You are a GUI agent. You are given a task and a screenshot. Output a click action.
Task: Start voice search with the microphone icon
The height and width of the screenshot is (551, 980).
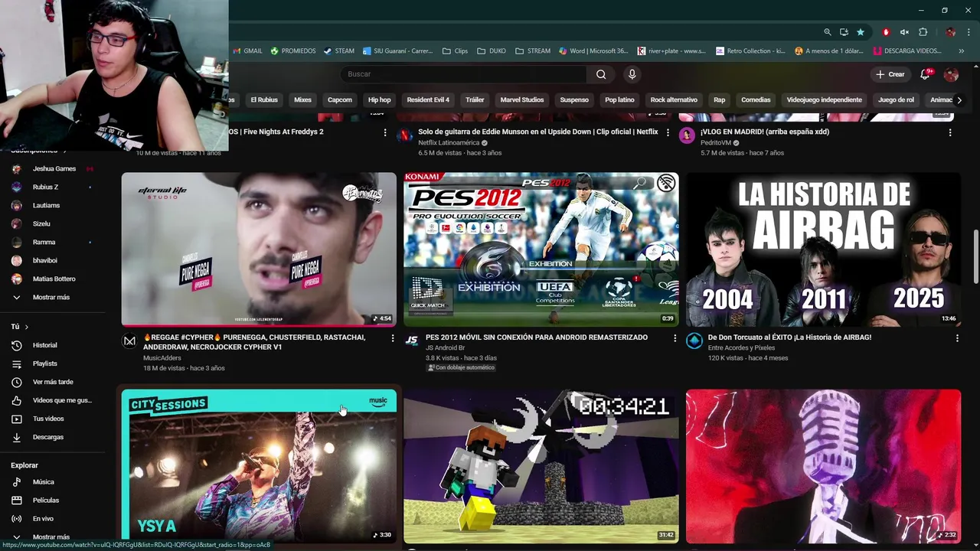[x=632, y=74]
